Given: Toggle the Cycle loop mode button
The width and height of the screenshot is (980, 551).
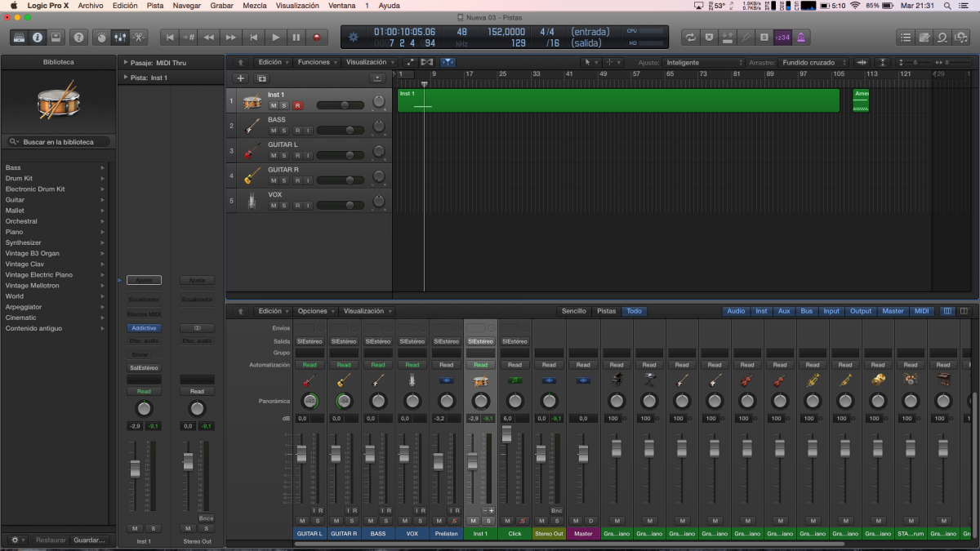Looking at the screenshot, I should [691, 37].
